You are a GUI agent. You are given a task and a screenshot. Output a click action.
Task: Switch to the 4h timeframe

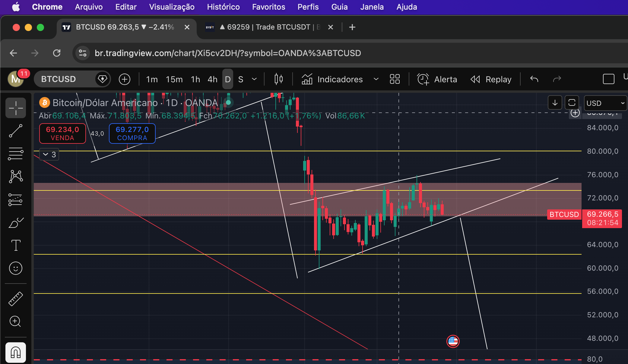tap(212, 79)
